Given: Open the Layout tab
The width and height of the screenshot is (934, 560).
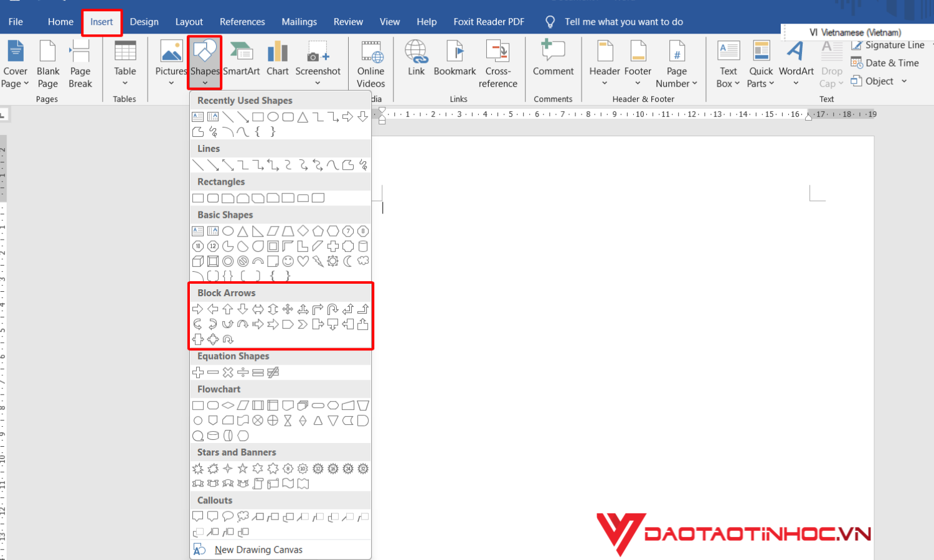Looking at the screenshot, I should [189, 22].
